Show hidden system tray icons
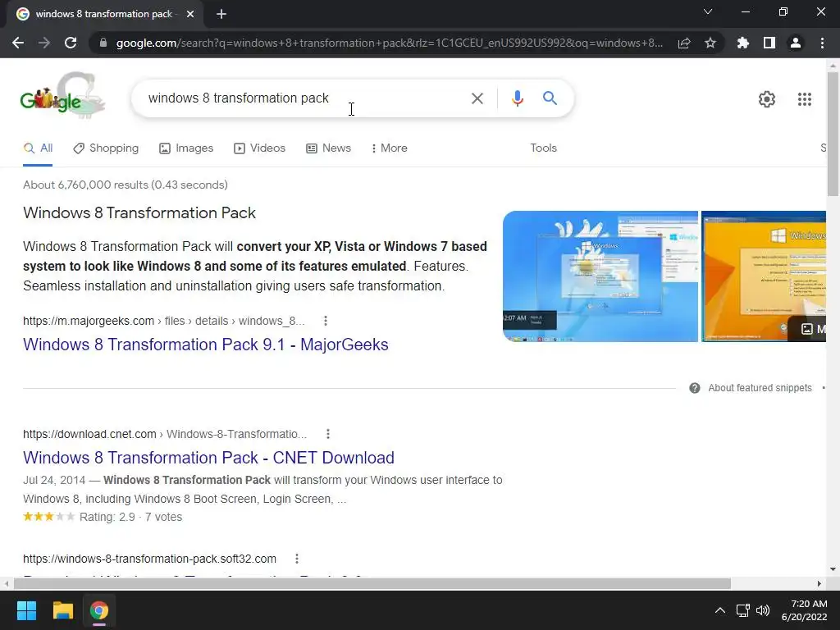840x630 pixels. (720, 610)
